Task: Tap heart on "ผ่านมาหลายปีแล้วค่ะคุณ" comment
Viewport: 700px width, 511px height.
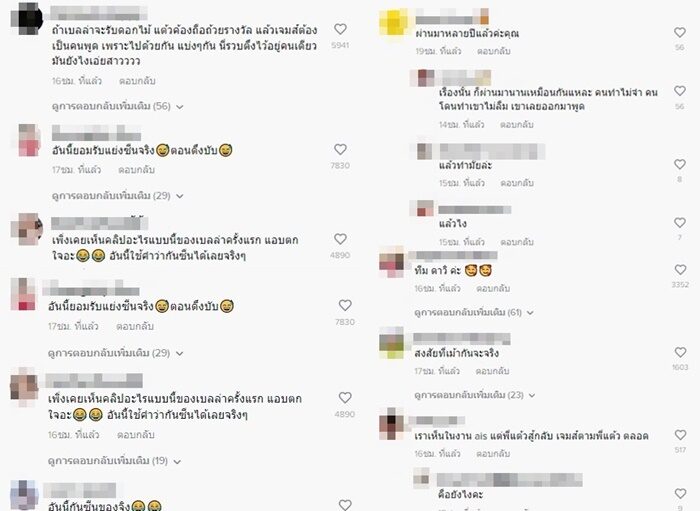Action: pyautogui.click(x=679, y=32)
